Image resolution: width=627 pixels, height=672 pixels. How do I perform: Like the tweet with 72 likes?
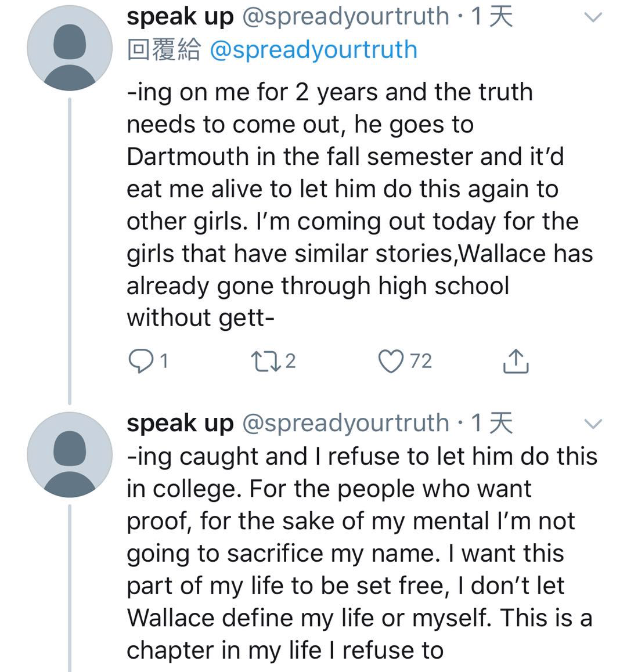391,362
